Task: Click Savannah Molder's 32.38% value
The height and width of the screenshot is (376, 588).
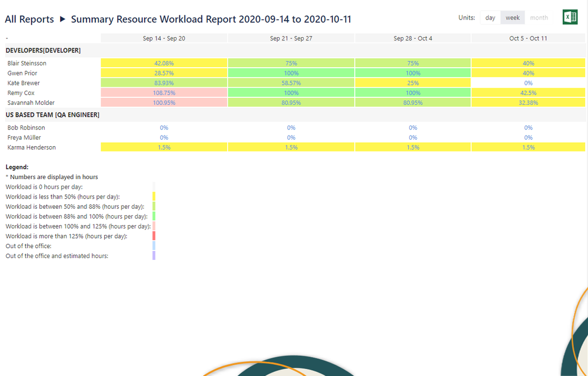Action: coord(529,103)
